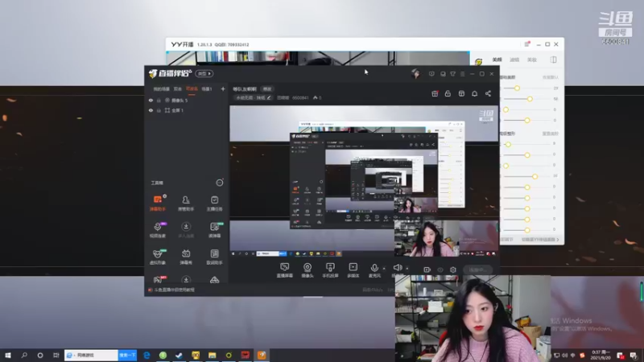644x362 pixels.
Task: Expand the microphone options arrow
Action: tap(384, 269)
